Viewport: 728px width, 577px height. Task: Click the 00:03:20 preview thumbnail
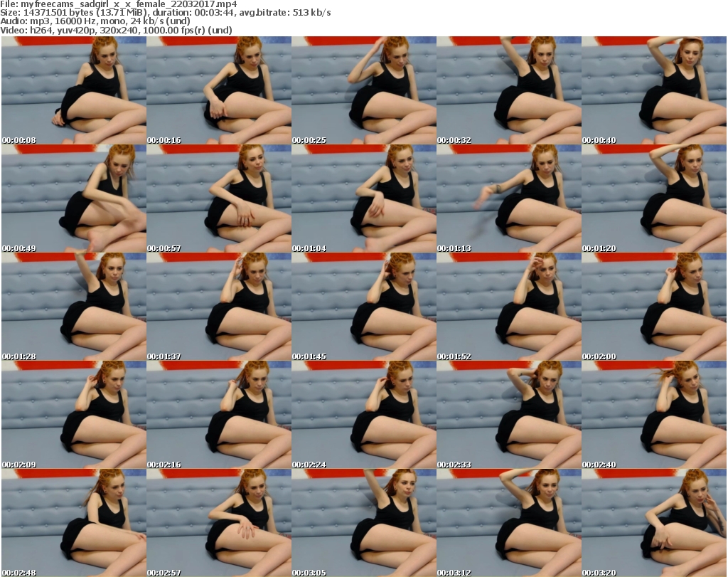click(x=654, y=523)
